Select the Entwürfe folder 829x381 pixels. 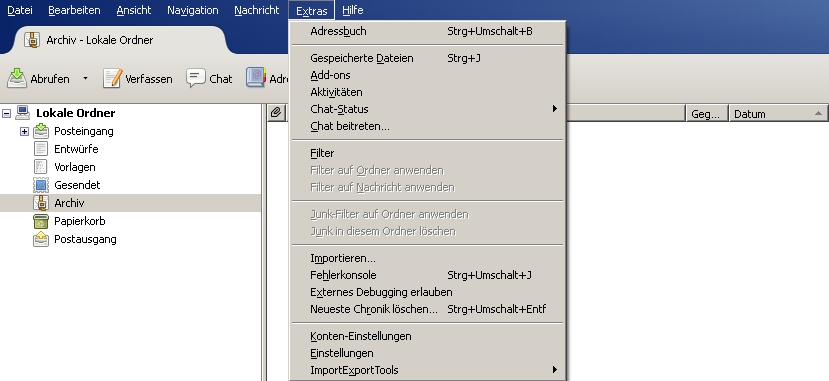click(76, 149)
